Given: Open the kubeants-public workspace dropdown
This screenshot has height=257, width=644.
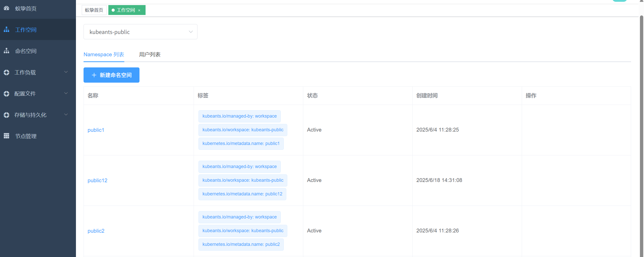Looking at the screenshot, I should pos(140,32).
